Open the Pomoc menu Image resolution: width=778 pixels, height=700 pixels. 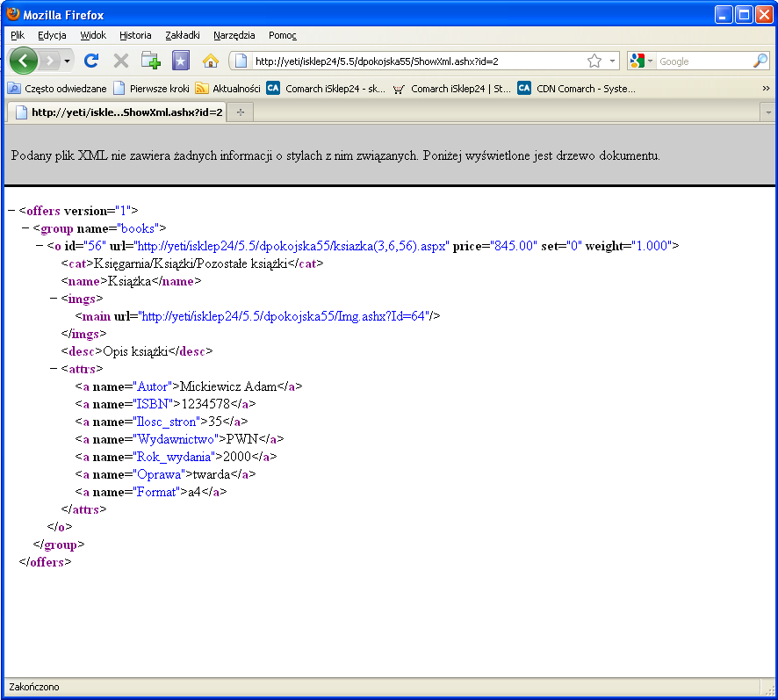coord(283,35)
